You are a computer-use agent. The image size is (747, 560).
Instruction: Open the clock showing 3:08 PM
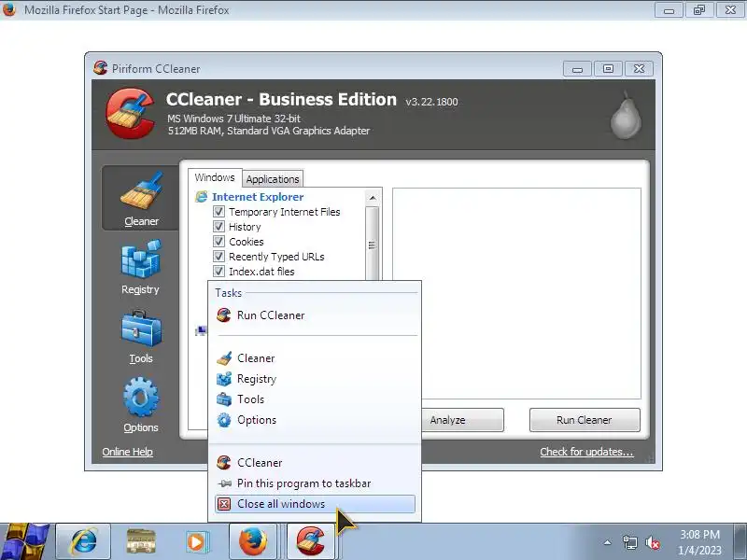click(699, 542)
